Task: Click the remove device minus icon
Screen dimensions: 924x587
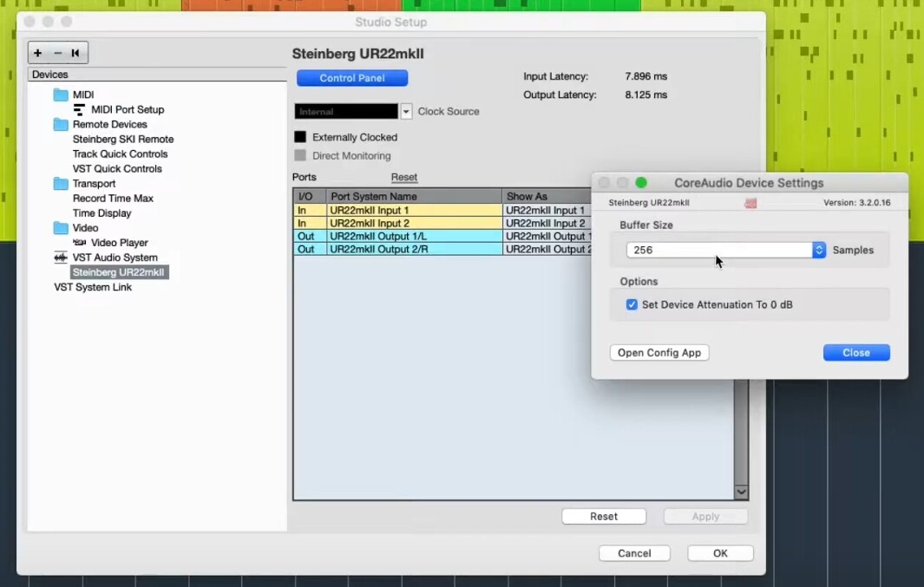Action: [57, 53]
